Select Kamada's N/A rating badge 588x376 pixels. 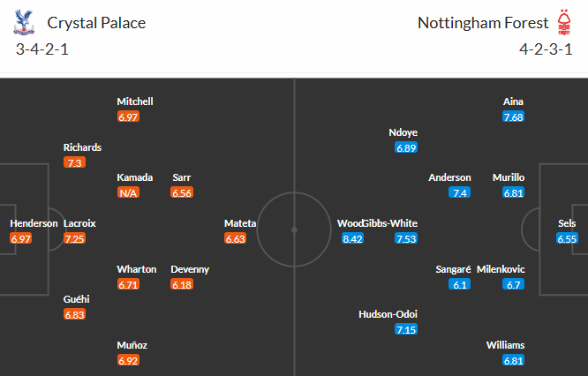click(129, 192)
